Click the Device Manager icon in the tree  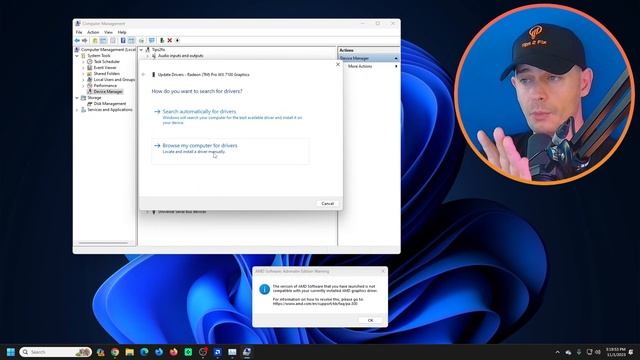tap(90, 92)
